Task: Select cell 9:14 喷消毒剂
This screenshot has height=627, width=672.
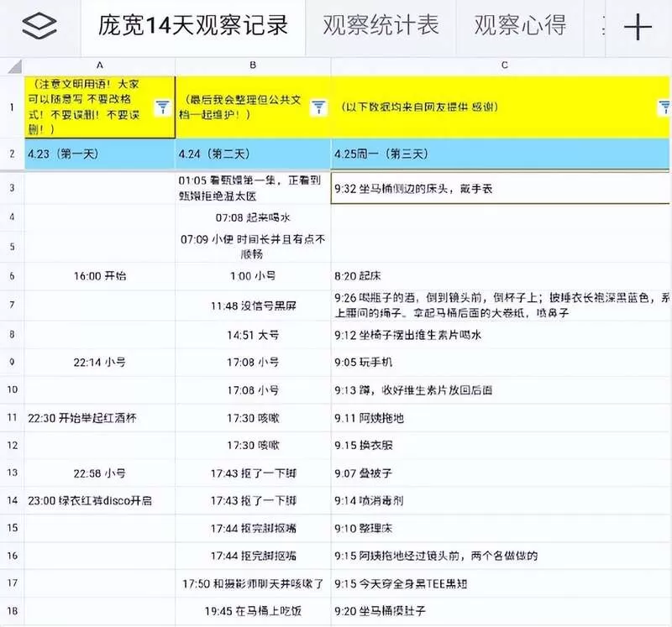Action: pyautogui.click(x=501, y=500)
